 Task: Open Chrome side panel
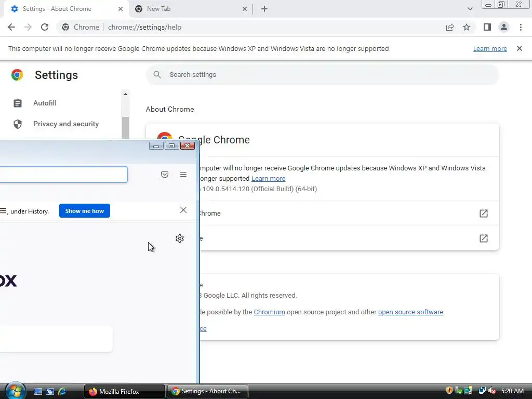[487, 27]
